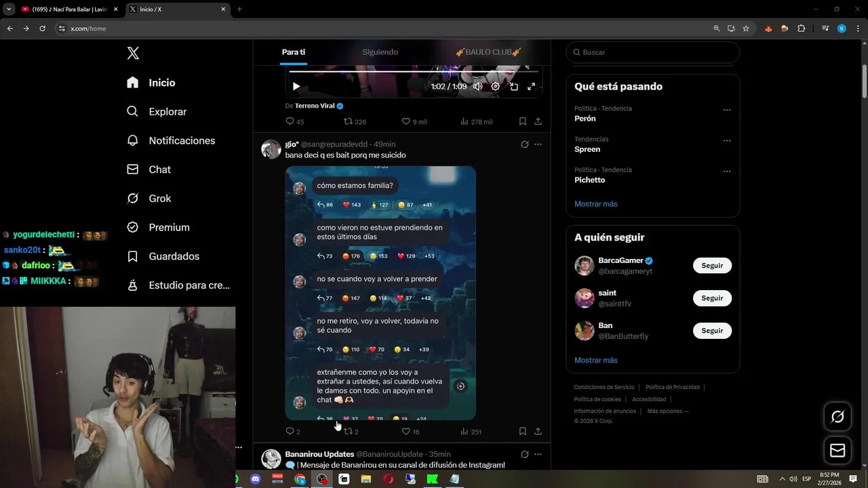Image resolution: width=868 pixels, height=488 pixels.
Task: Open more options for Perón trend
Action: [x=727, y=110]
